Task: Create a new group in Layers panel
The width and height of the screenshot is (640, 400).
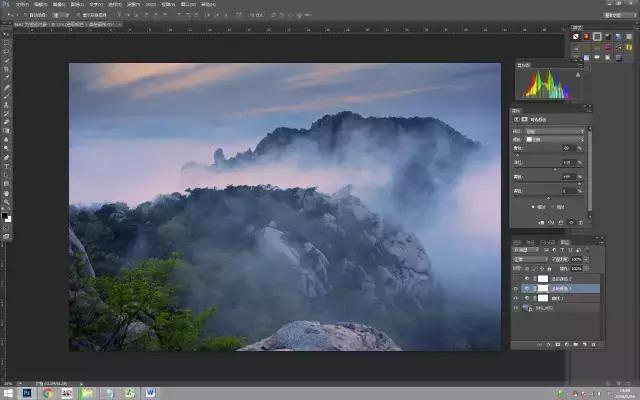Action: (x=575, y=344)
